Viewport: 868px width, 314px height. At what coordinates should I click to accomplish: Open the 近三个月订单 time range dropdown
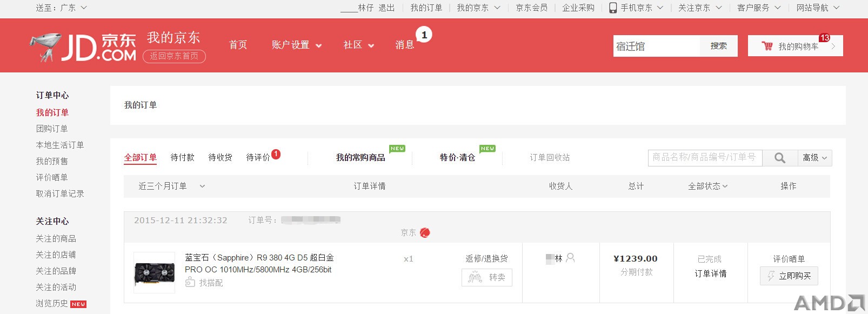point(172,186)
